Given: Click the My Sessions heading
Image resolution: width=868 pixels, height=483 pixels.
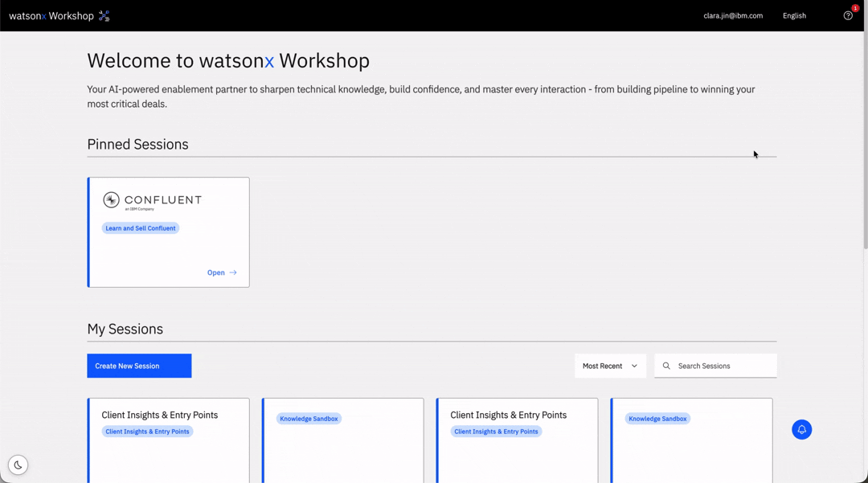Looking at the screenshot, I should click(x=125, y=330).
